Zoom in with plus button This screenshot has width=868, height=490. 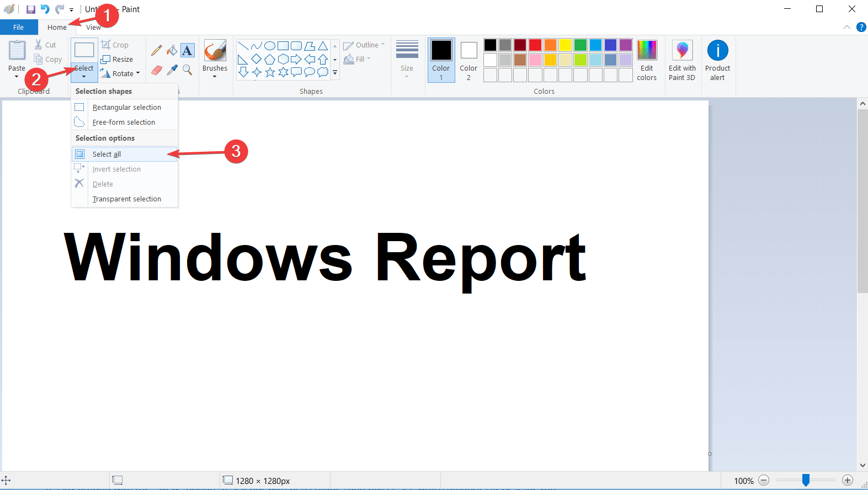848,481
